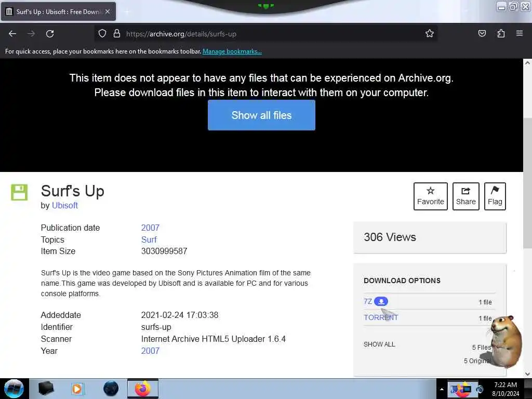View site security padlock info
532x399 pixels.
(x=117, y=34)
